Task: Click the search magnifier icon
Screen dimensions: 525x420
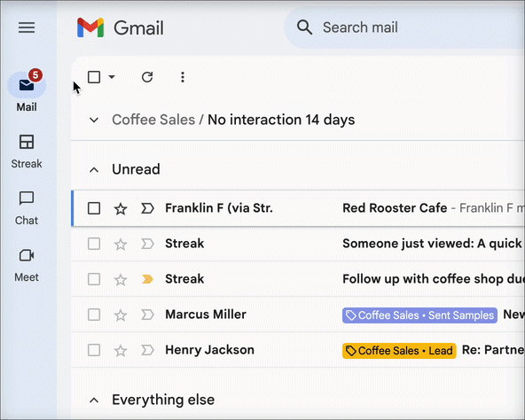Action: pyautogui.click(x=304, y=27)
